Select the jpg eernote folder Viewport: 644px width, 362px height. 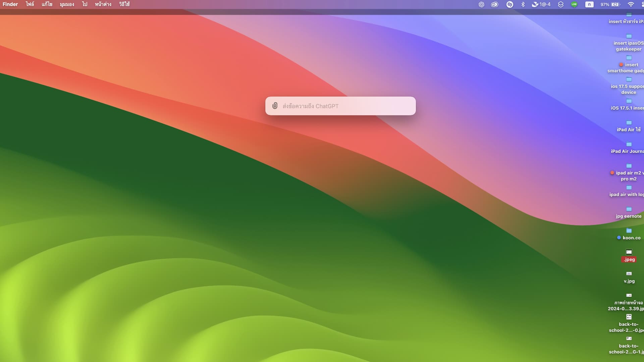pos(629,209)
